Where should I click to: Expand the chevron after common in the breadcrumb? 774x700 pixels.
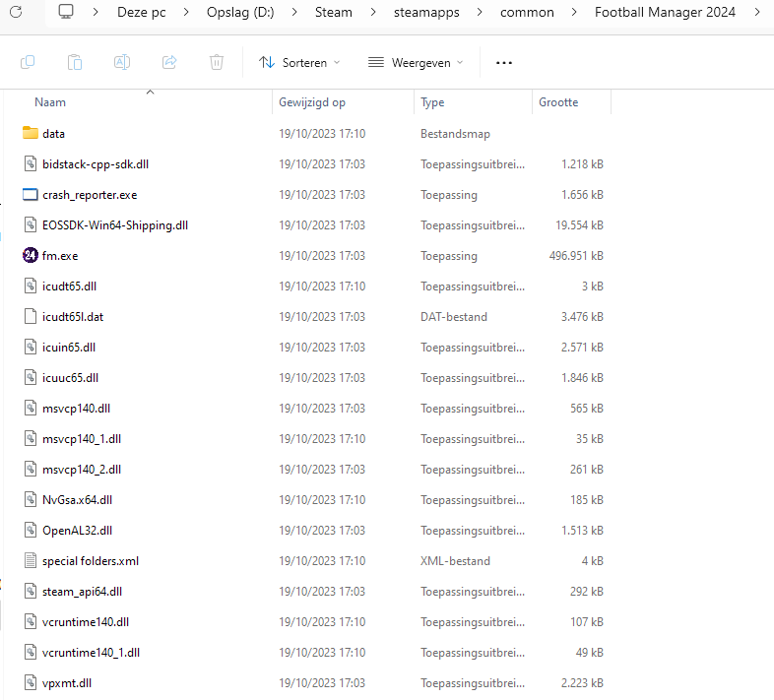click(x=573, y=12)
